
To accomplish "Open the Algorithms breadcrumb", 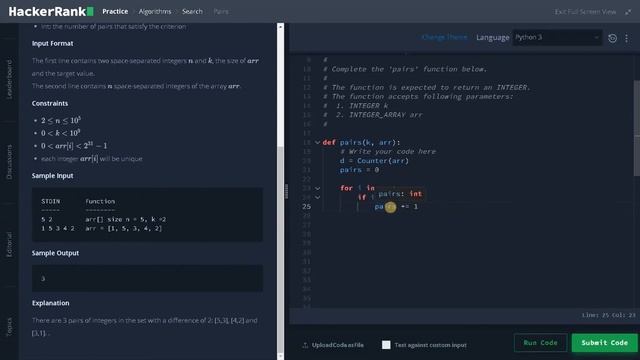I will [155, 11].
